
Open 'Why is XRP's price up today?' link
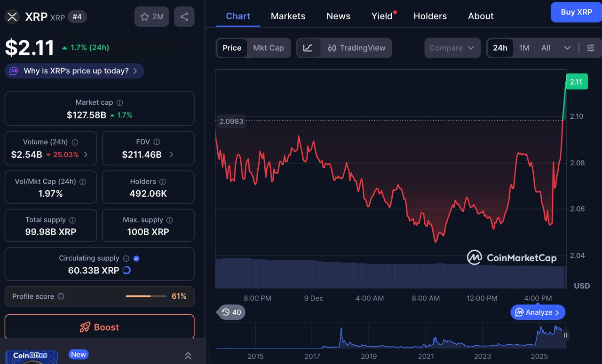(74, 71)
